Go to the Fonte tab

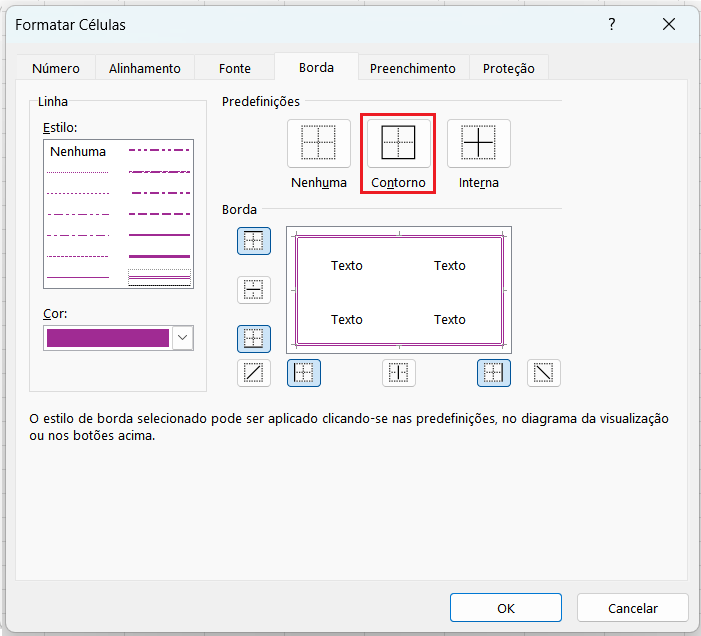235,68
